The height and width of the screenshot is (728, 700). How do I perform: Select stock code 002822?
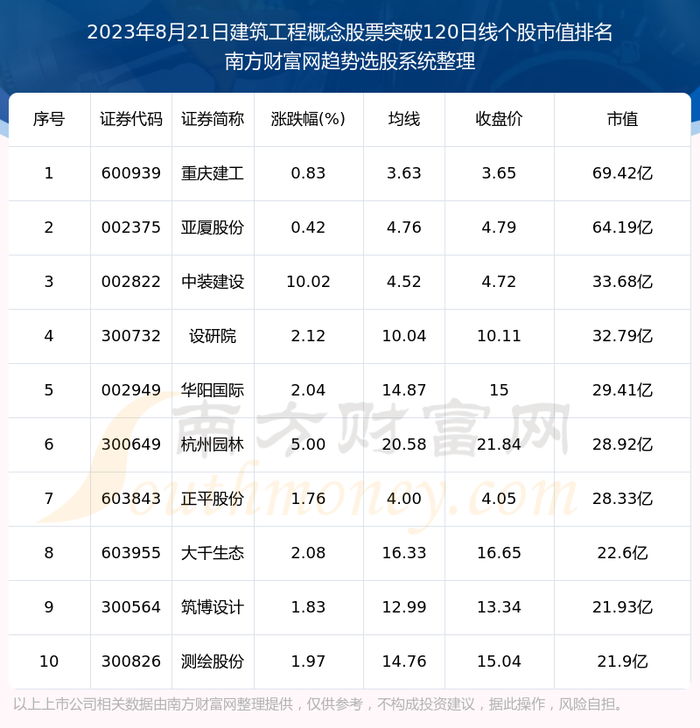(x=131, y=282)
